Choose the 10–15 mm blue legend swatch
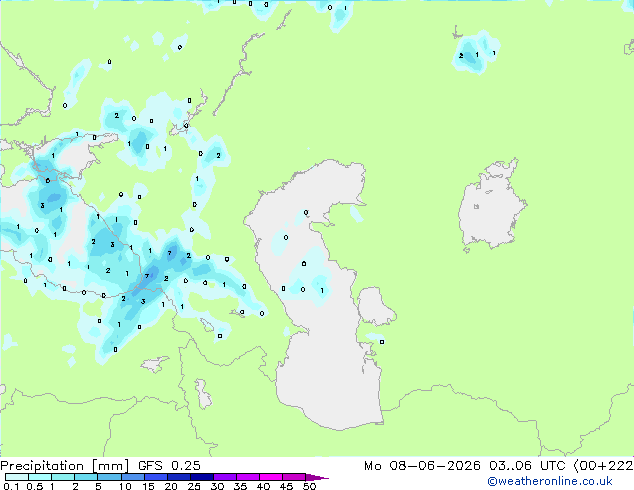 tap(132, 477)
